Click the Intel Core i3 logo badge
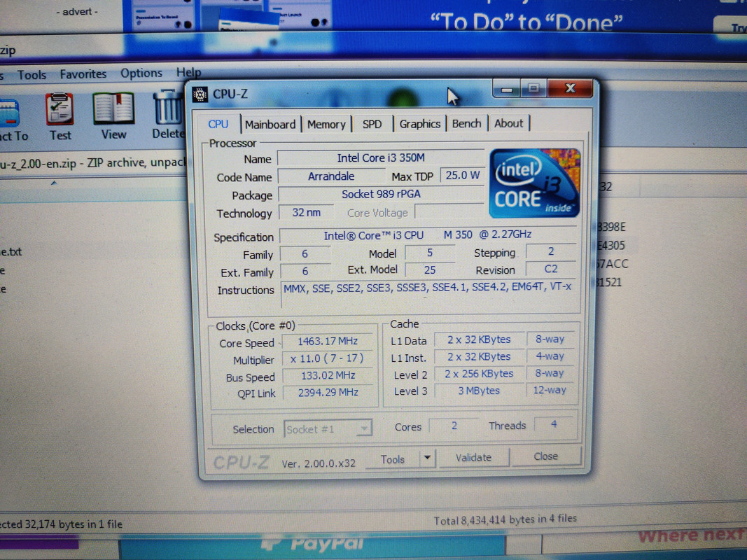Image resolution: width=747 pixels, height=560 pixels. pyautogui.click(x=535, y=183)
